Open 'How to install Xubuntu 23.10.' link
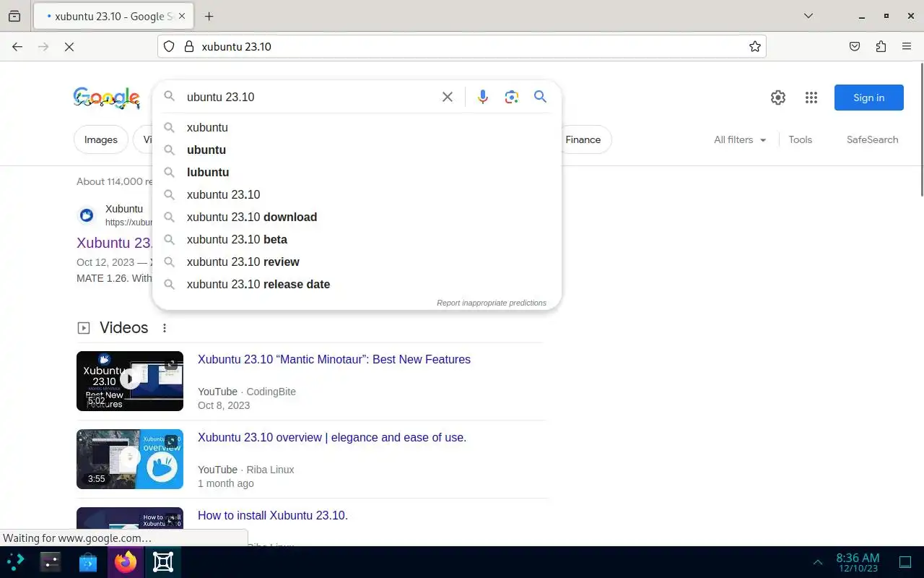 273,515
